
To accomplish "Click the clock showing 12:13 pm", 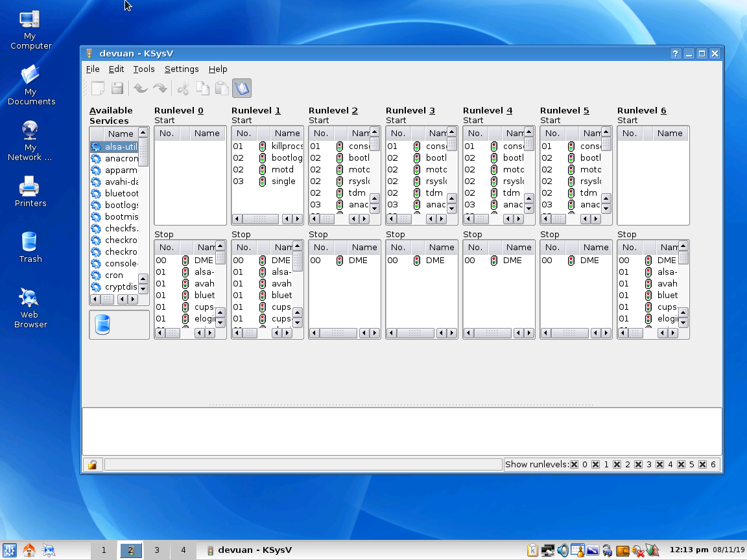I will [689, 550].
